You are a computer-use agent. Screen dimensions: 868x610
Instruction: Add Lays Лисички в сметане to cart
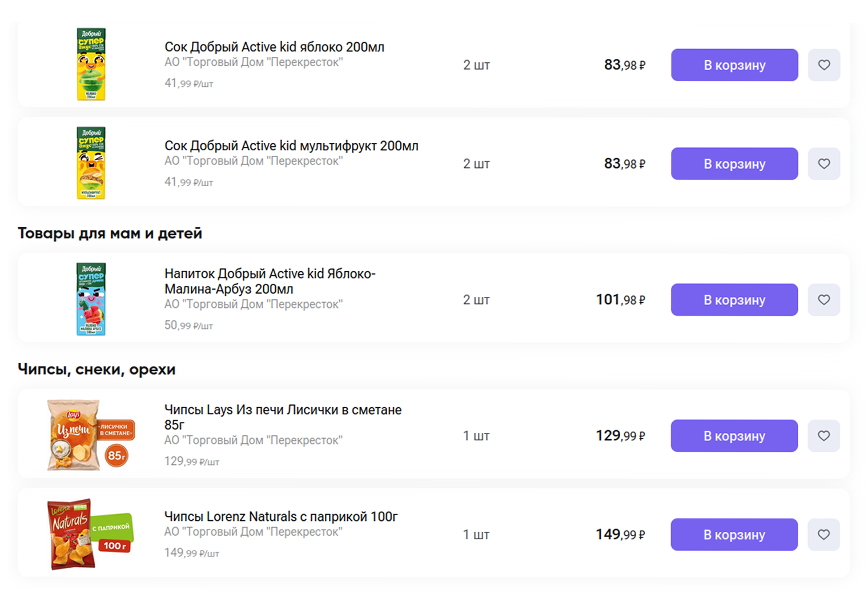(x=734, y=436)
